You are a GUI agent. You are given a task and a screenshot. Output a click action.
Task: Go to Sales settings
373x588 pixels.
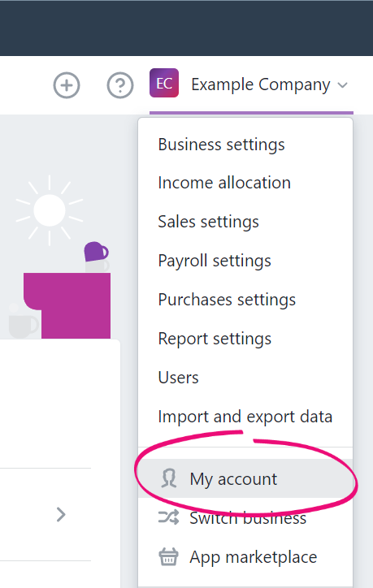208,222
